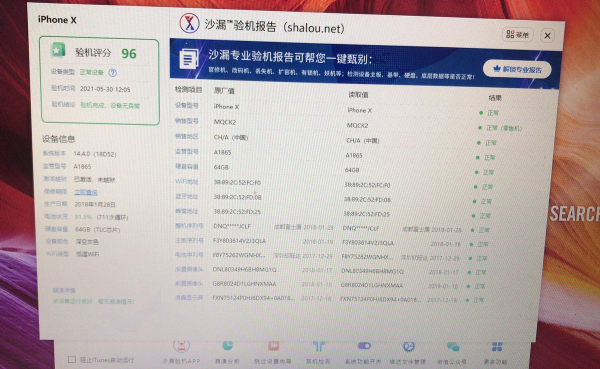Open the 菜单 menu button
The width and height of the screenshot is (600, 369).
coord(517,34)
